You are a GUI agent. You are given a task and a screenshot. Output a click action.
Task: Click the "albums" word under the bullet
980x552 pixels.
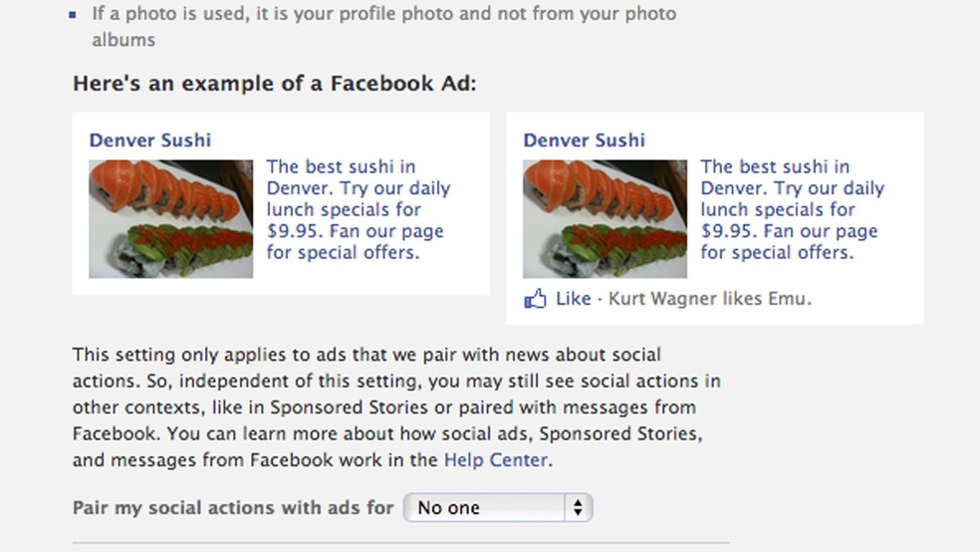[123, 40]
